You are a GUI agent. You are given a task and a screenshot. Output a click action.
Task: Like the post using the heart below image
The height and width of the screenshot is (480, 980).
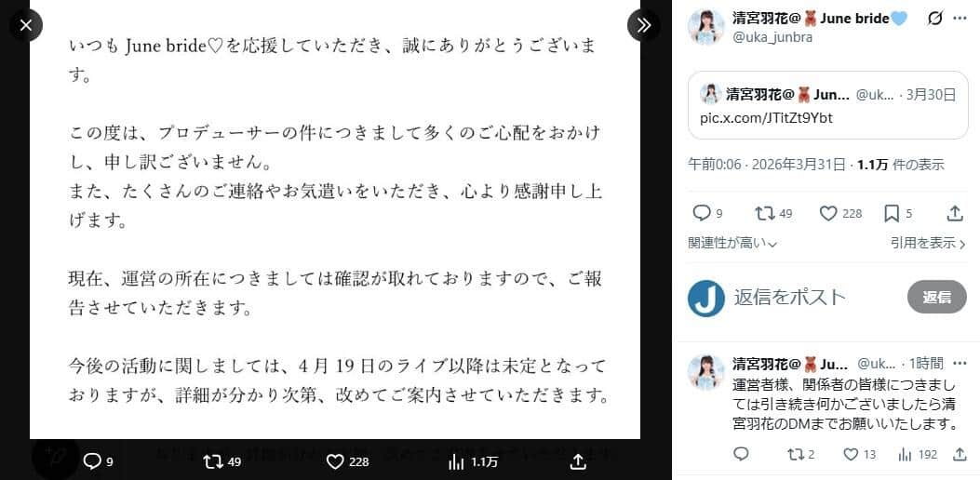coord(335,462)
